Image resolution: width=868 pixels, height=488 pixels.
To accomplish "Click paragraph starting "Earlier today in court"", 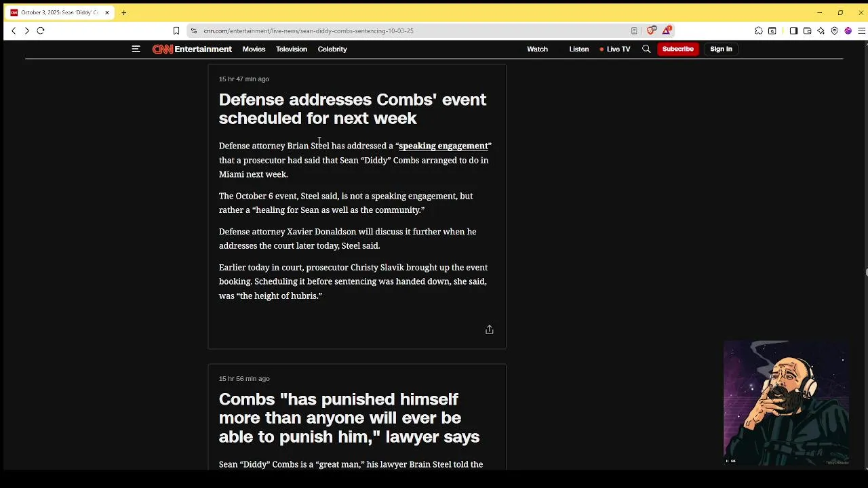I will tap(353, 281).
